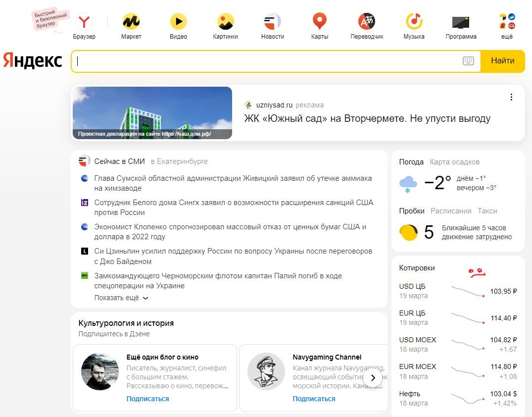532x417 pixels.
Task: Launch the Переводчик translator icon
Action: point(367,22)
